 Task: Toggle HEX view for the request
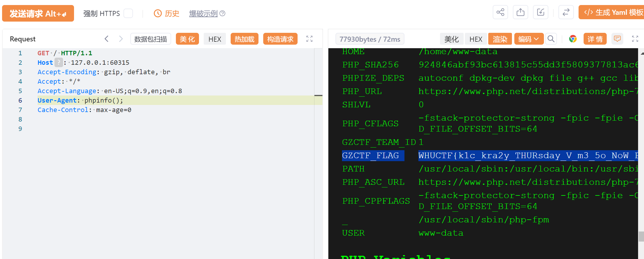coord(215,39)
